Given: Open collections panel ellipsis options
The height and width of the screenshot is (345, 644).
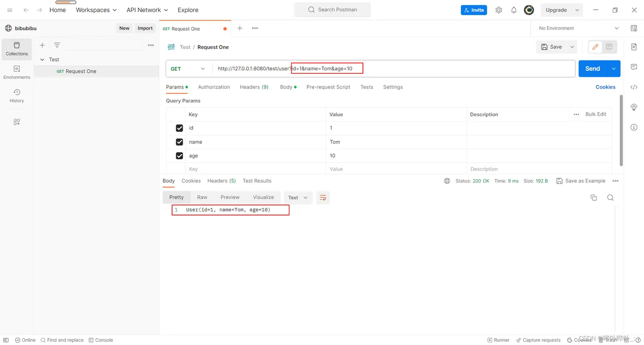Looking at the screenshot, I should (151, 45).
